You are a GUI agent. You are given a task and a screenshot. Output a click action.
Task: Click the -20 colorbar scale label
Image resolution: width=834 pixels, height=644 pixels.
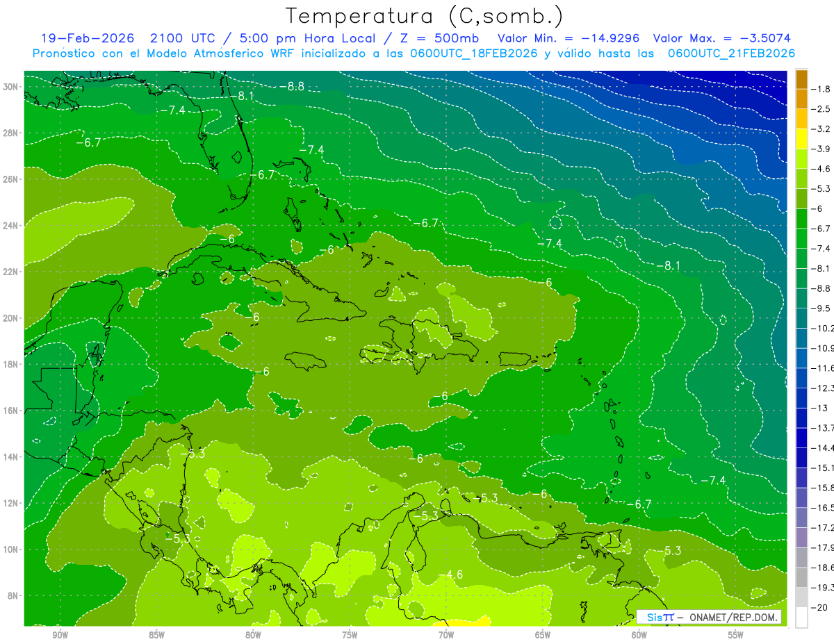[821, 607]
